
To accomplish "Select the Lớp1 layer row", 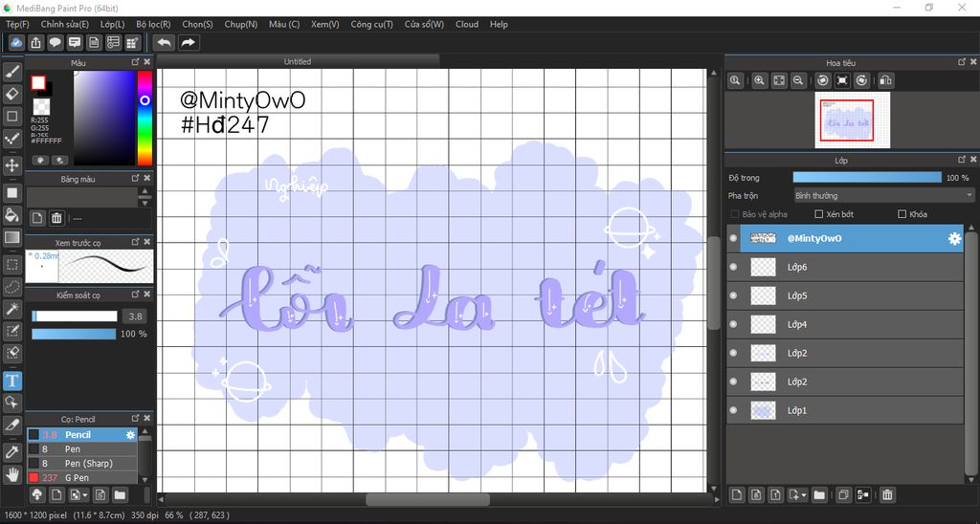I will coord(845,411).
